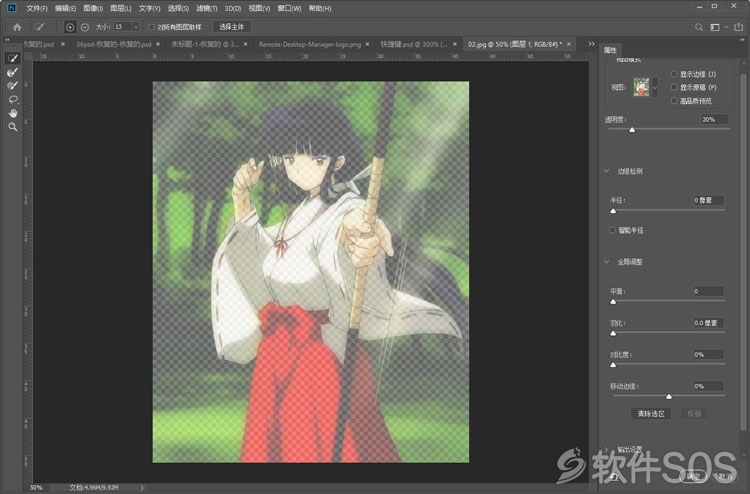The height and width of the screenshot is (494, 750).
Task: Open the 帮助(H) menu
Action: point(320,8)
